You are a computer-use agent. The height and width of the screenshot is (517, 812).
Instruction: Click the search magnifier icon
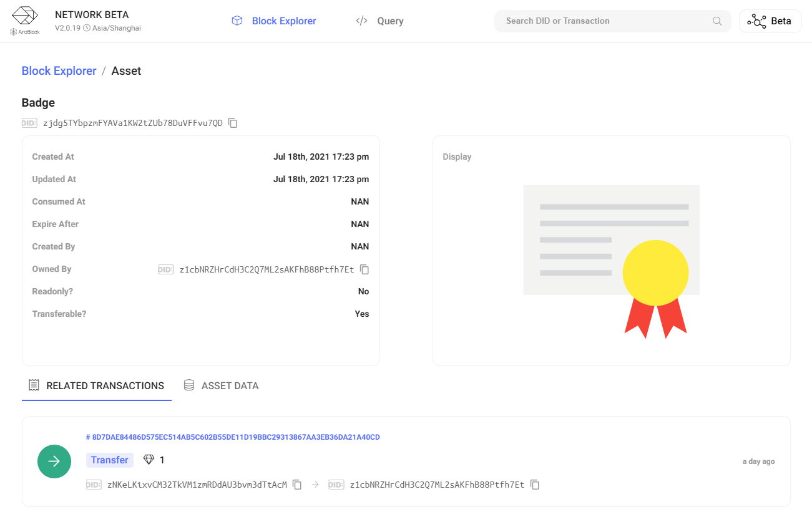[717, 21]
